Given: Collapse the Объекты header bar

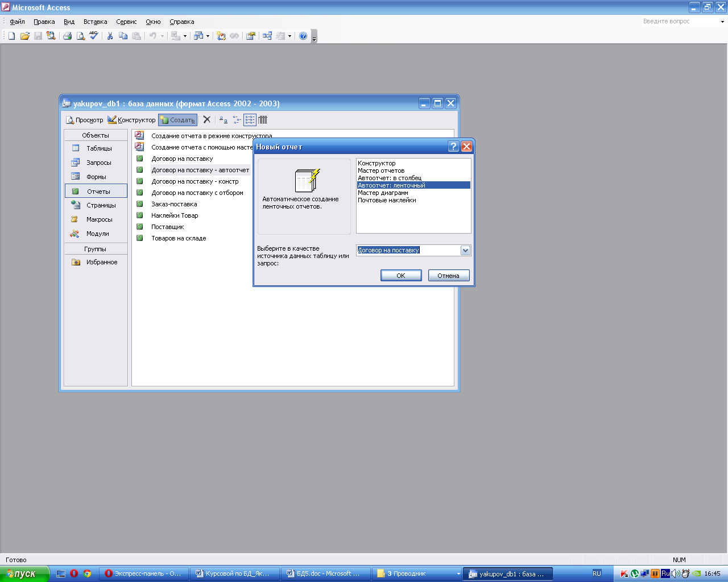Looking at the screenshot, I should (x=96, y=135).
